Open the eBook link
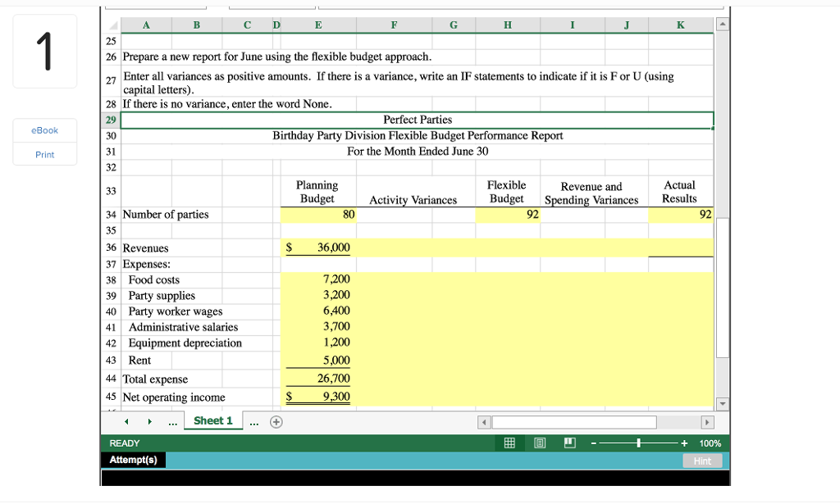The height and width of the screenshot is (504, 840). (44, 129)
